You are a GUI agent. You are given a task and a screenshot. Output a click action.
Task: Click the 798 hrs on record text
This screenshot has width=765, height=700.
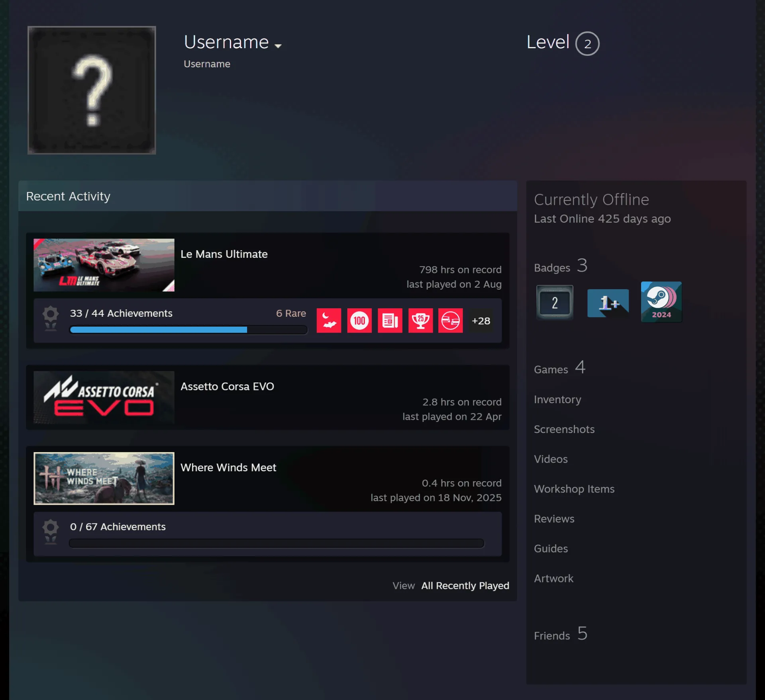pos(460,270)
